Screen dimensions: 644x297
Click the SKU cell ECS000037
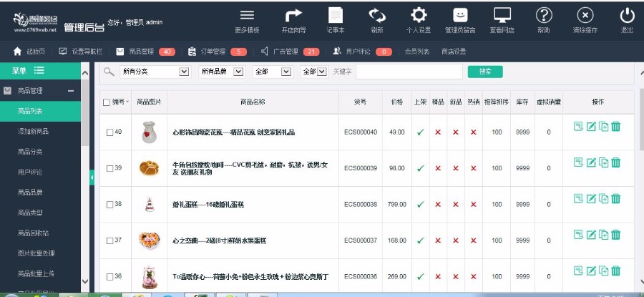(x=360, y=240)
